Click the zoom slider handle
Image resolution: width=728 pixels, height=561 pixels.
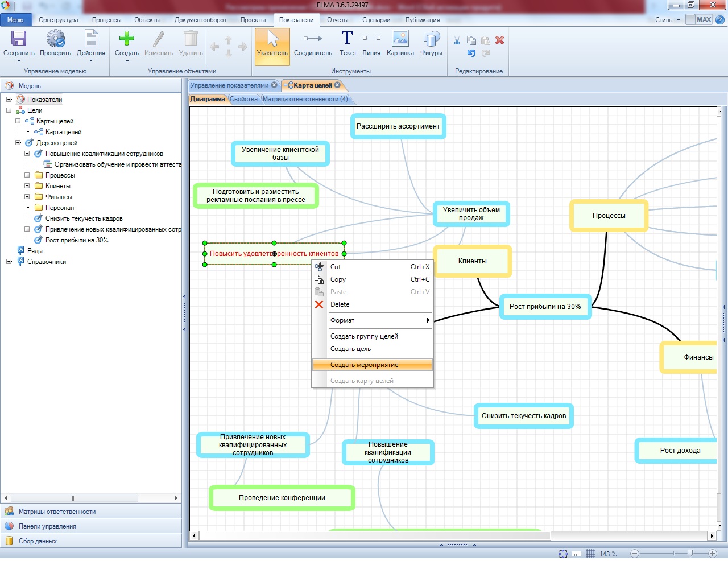point(690,554)
